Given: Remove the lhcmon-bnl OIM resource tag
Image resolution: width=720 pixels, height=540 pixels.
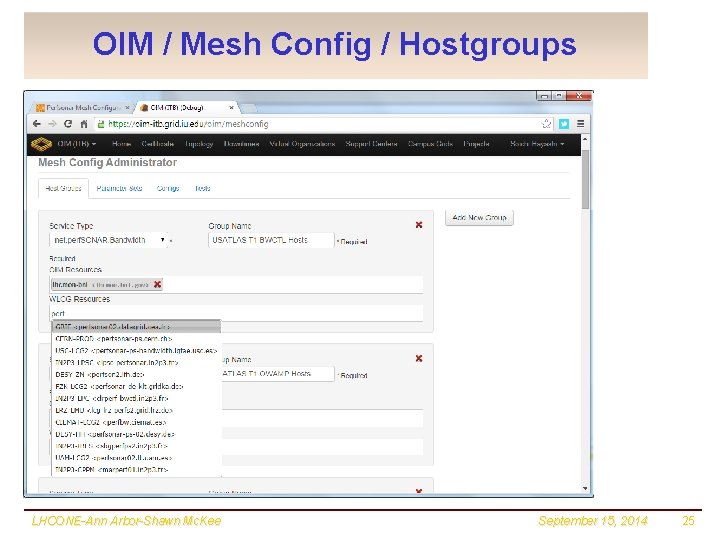Looking at the screenshot, I should click(x=158, y=284).
